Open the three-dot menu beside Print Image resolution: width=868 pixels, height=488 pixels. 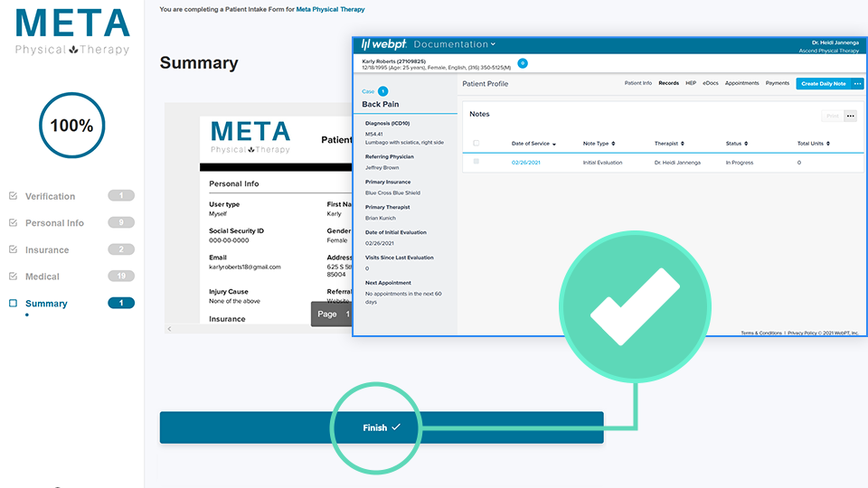point(850,116)
